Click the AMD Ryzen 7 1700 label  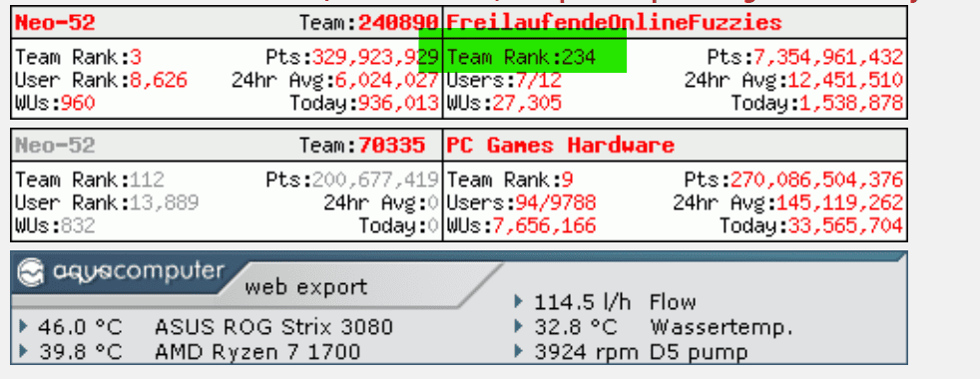click(x=257, y=352)
